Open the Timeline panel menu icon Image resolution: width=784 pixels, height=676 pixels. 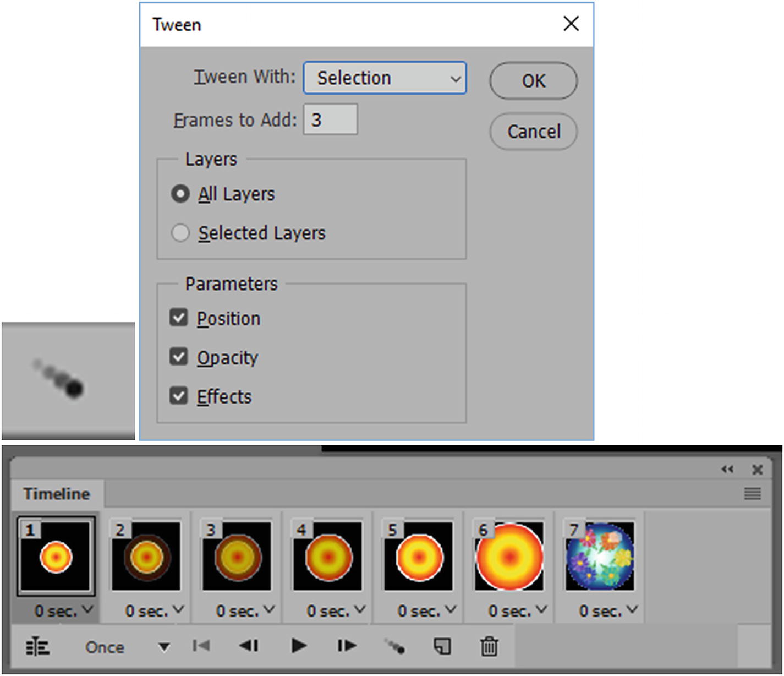pos(752,494)
